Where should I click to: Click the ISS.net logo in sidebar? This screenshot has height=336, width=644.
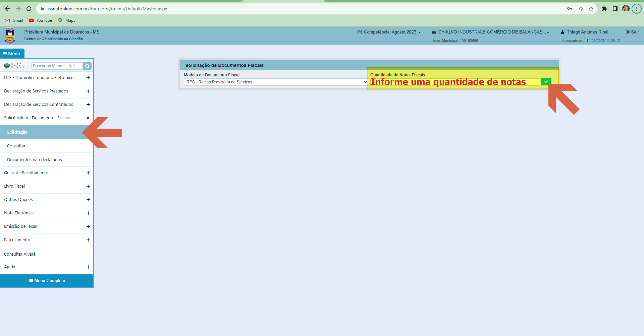[x=17, y=66]
